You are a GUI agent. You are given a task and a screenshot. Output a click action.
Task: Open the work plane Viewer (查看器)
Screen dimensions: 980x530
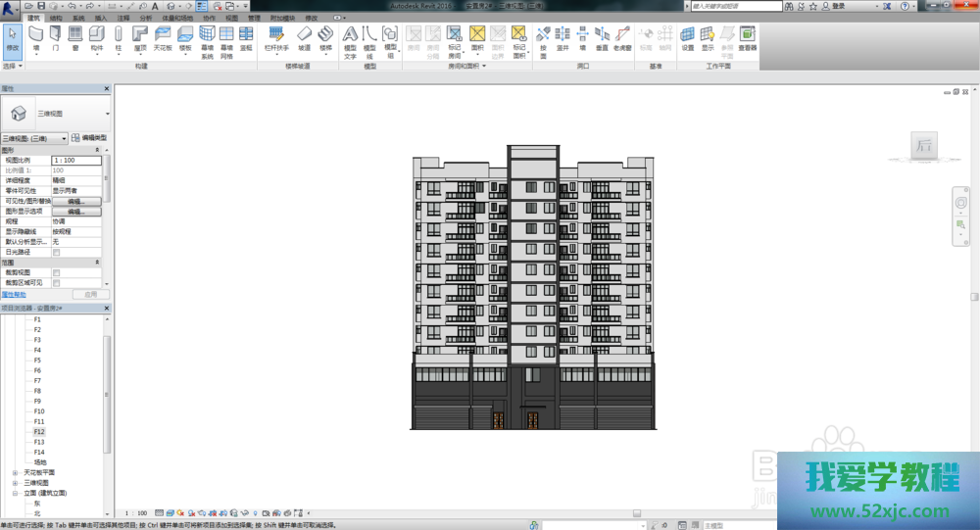click(x=747, y=37)
